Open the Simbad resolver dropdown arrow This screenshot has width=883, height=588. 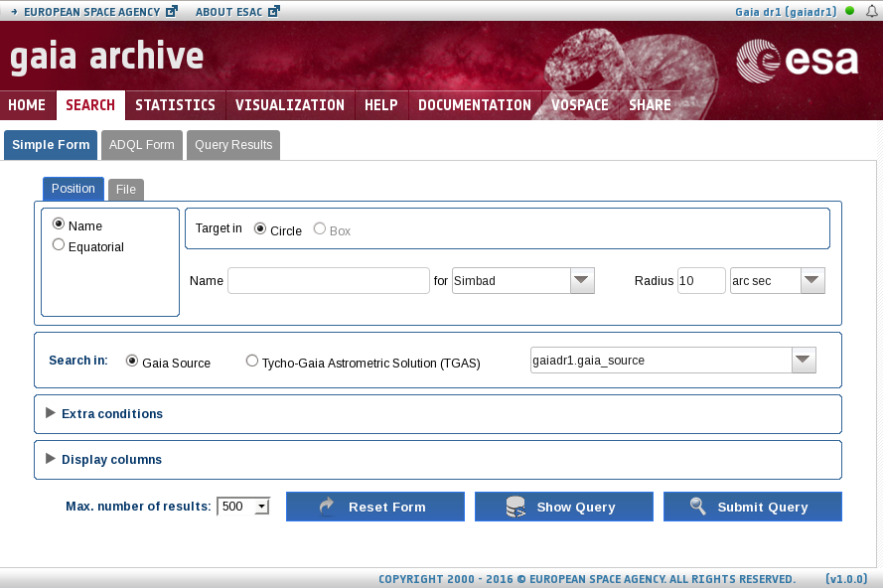click(x=582, y=280)
